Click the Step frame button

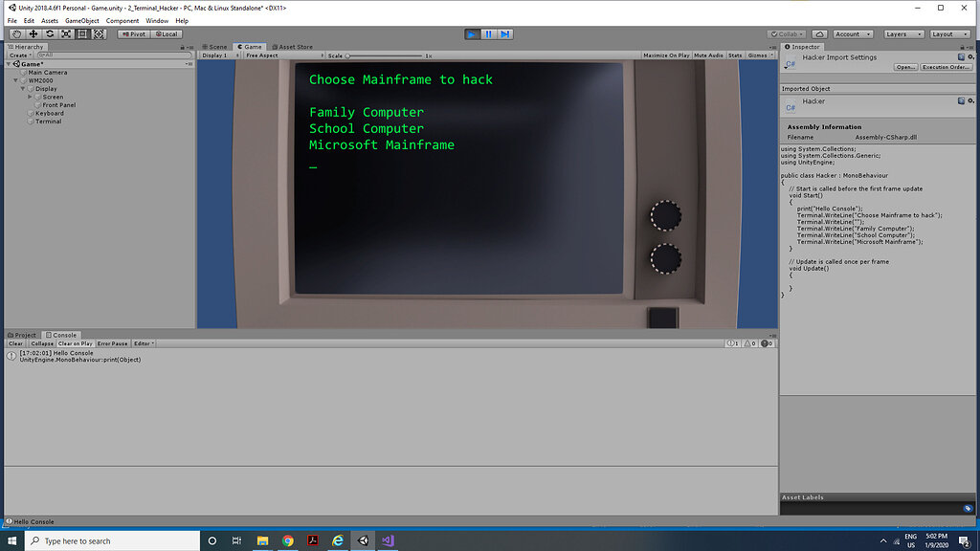[x=504, y=33]
